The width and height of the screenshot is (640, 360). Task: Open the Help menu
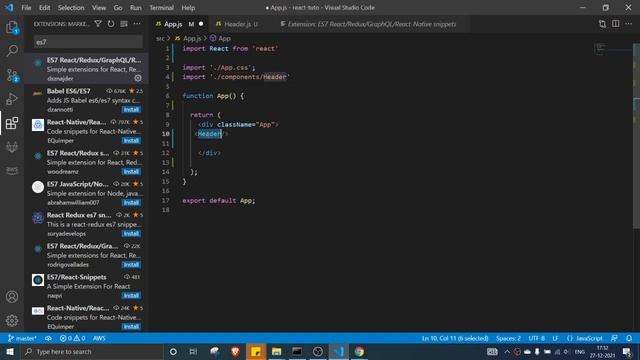pyautogui.click(x=188, y=8)
